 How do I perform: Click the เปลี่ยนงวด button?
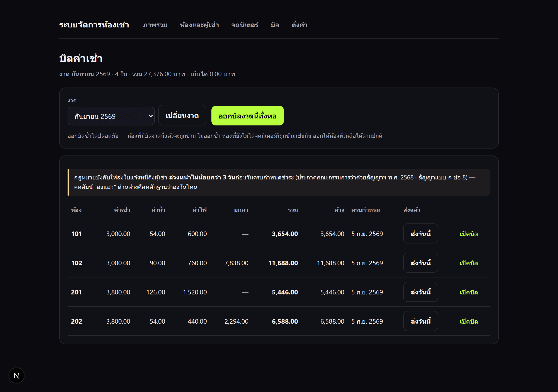click(182, 115)
